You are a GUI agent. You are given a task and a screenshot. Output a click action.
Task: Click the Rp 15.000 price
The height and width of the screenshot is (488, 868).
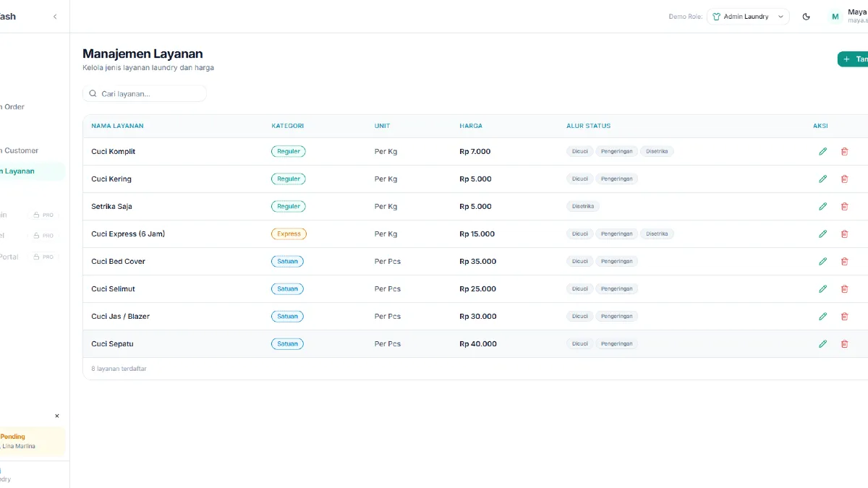pos(477,234)
